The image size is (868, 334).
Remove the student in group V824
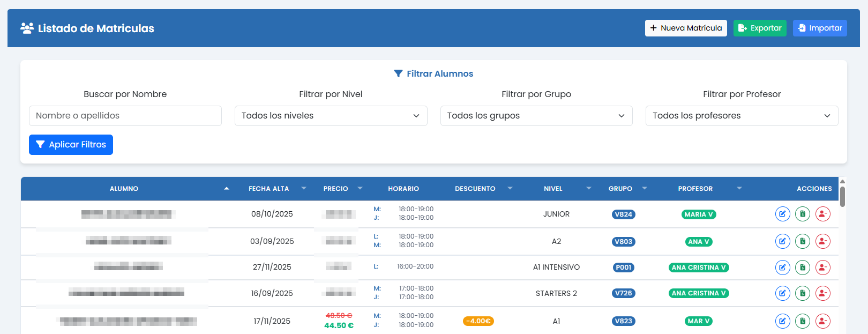822,214
